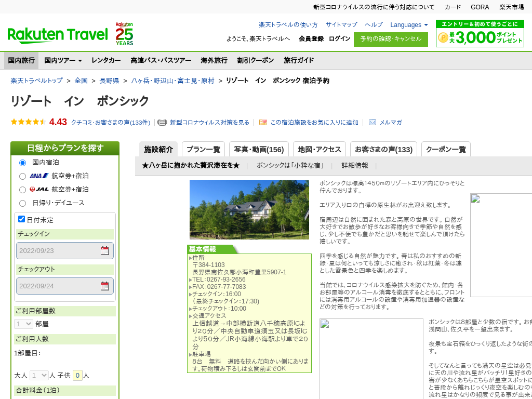Open レンタカー in the navigation bar
Image resolution: width=532 pixels, height=399 pixels.
pos(106,60)
